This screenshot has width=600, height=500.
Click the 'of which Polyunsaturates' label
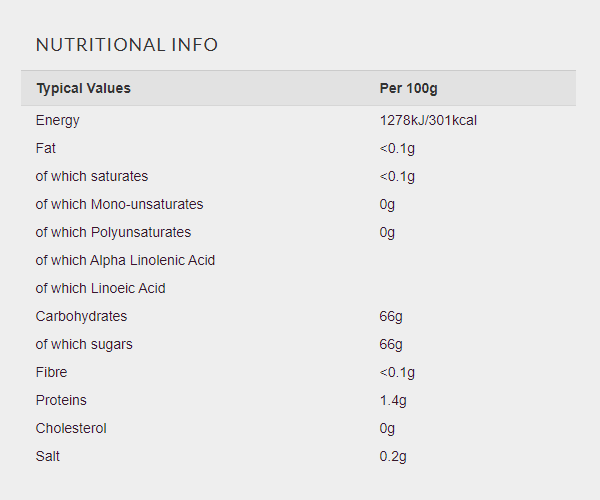click(113, 232)
